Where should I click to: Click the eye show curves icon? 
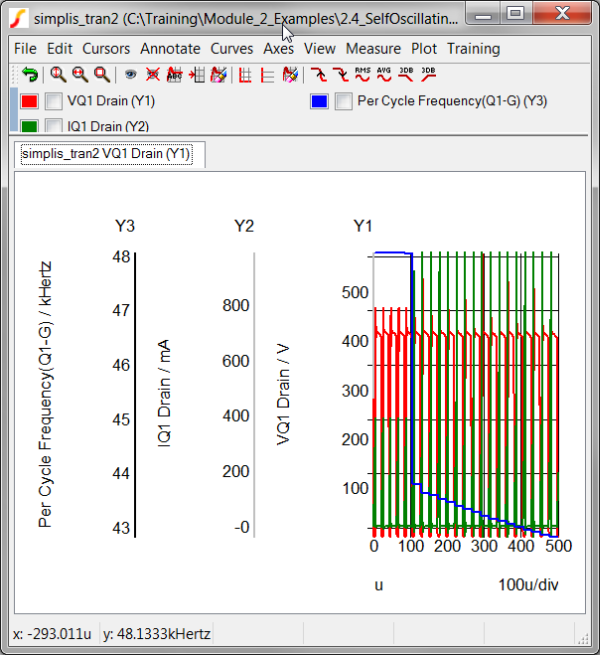tap(131, 75)
